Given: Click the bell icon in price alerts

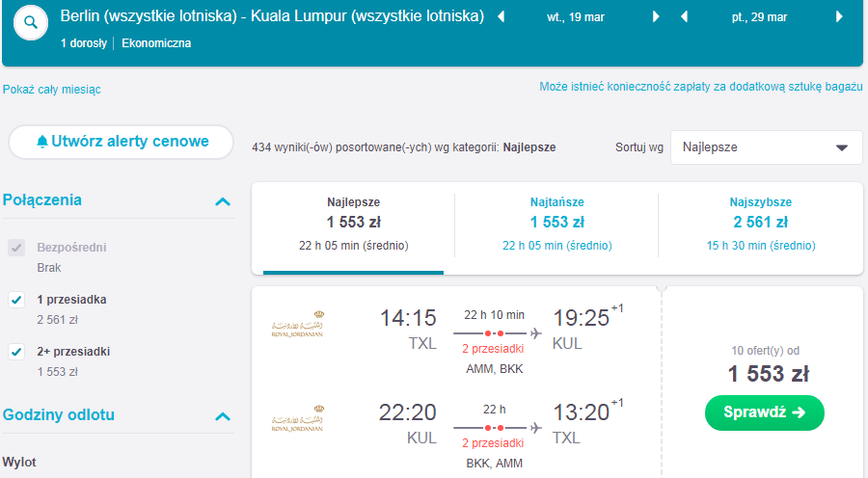Looking at the screenshot, I should pyautogui.click(x=42, y=142).
